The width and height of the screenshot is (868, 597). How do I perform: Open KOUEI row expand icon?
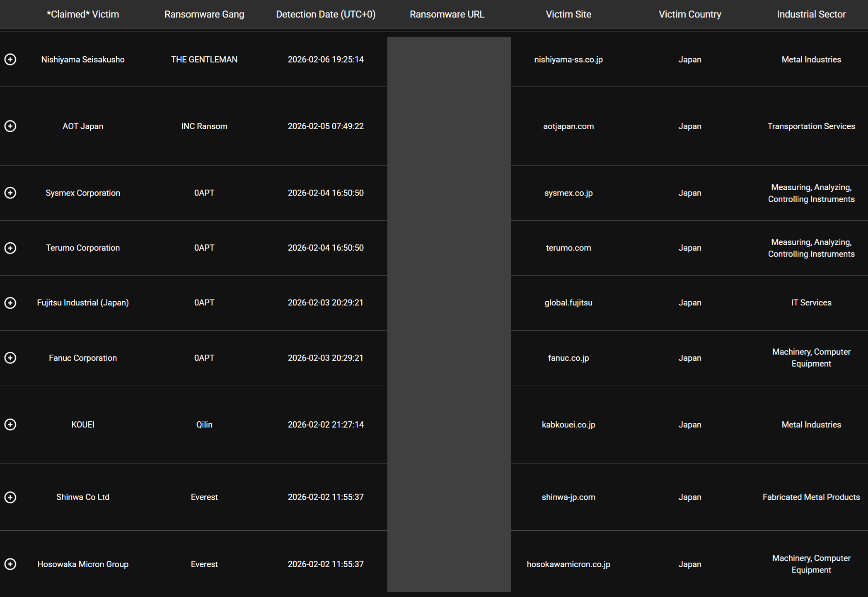(x=10, y=425)
